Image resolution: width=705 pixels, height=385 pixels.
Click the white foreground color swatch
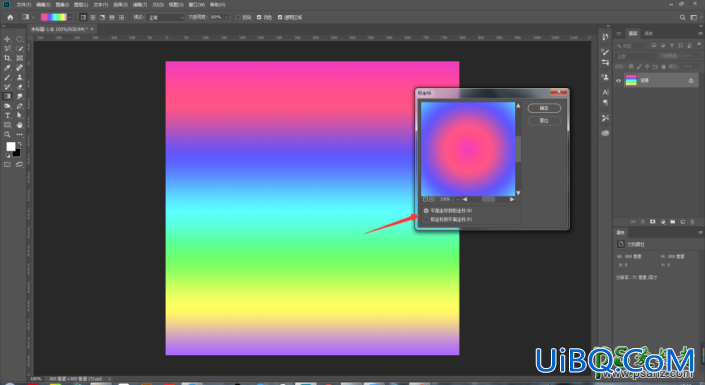point(10,147)
